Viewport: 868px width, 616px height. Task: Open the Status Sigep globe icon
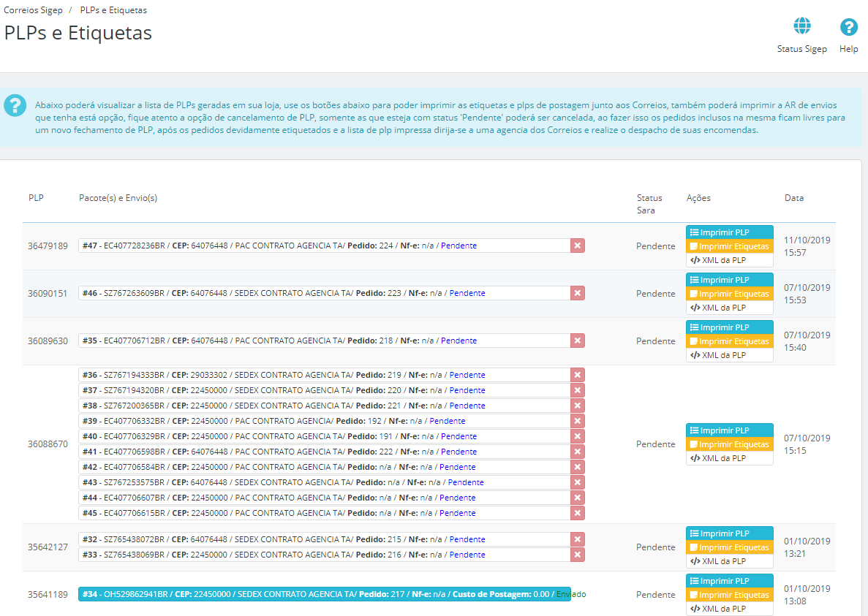(802, 27)
